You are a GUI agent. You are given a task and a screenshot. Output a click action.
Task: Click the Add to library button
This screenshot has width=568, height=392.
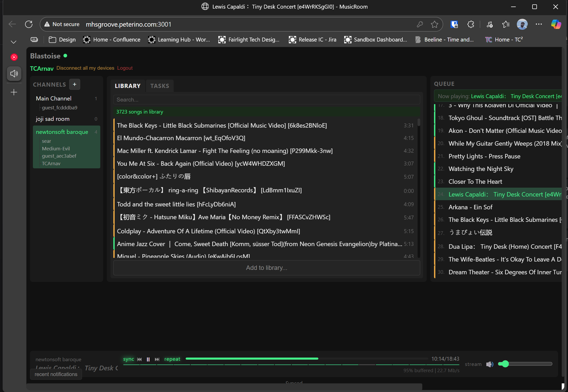point(266,268)
